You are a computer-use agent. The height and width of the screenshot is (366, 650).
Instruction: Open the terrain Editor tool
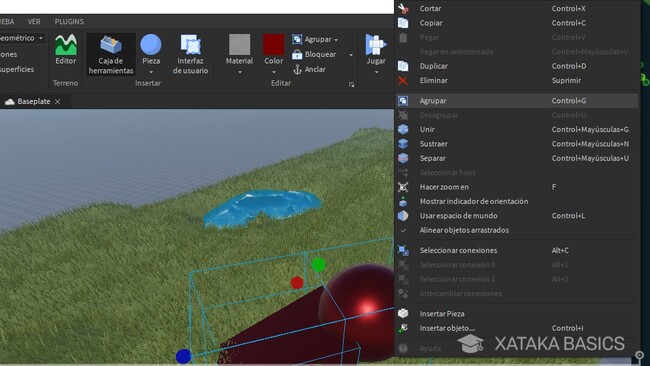pos(66,50)
